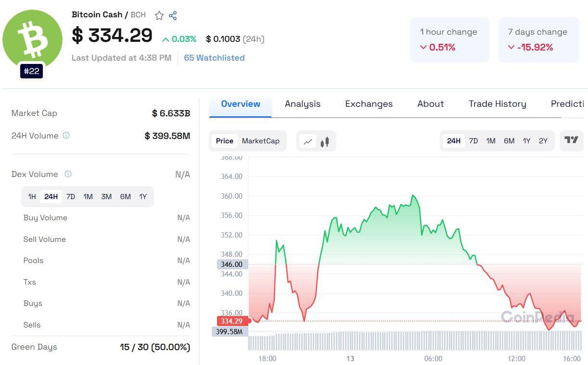Switch chart to line view icon
The width and height of the screenshot is (588, 365).
coord(308,141)
